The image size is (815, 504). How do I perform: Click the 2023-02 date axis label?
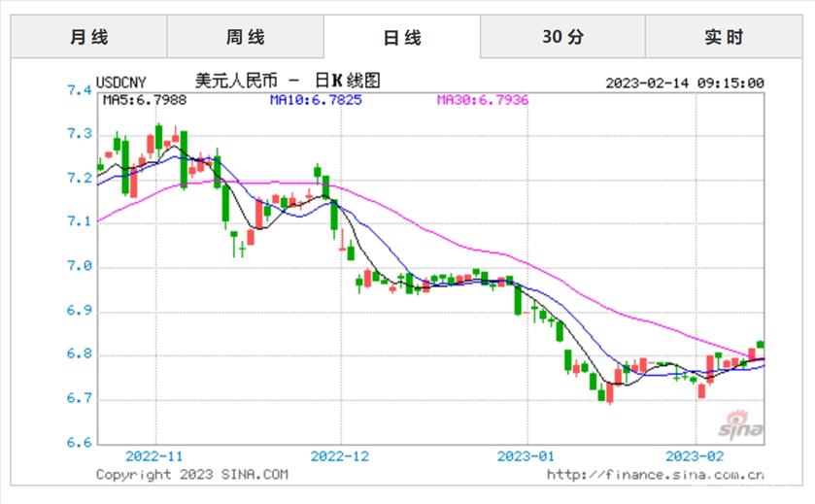tap(695, 456)
